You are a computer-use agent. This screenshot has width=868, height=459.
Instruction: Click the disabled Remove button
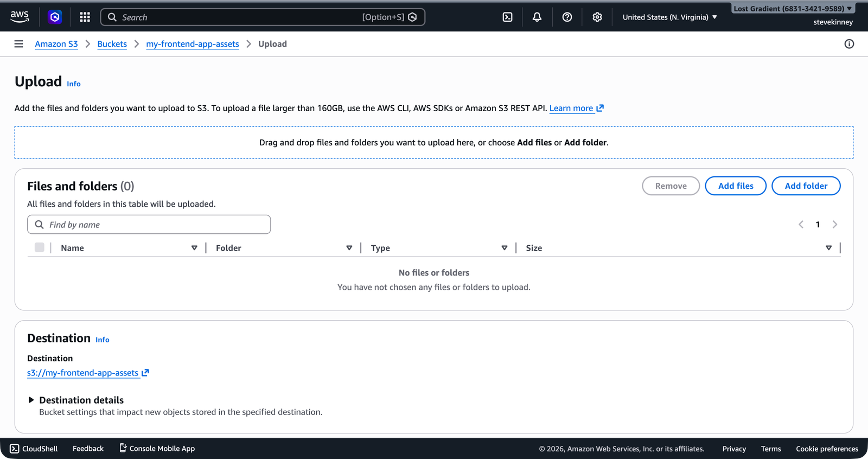point(671,186)
